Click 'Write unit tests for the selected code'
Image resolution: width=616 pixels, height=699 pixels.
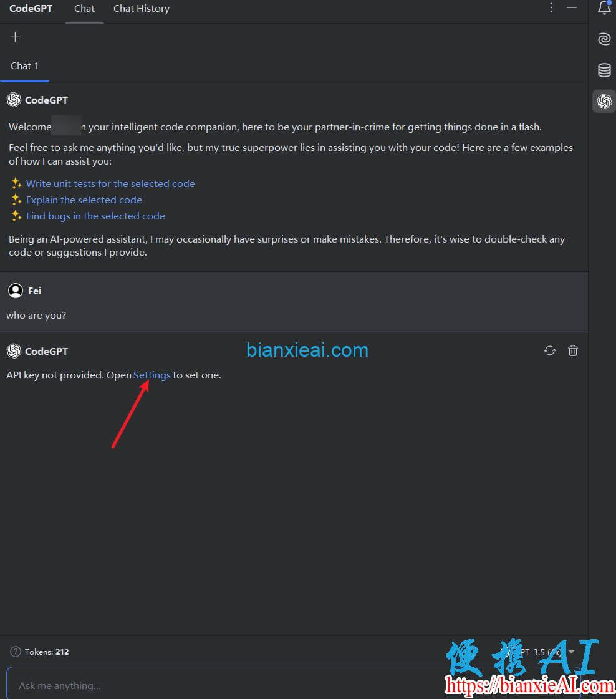pyautogui.click(x=110, y=183)
